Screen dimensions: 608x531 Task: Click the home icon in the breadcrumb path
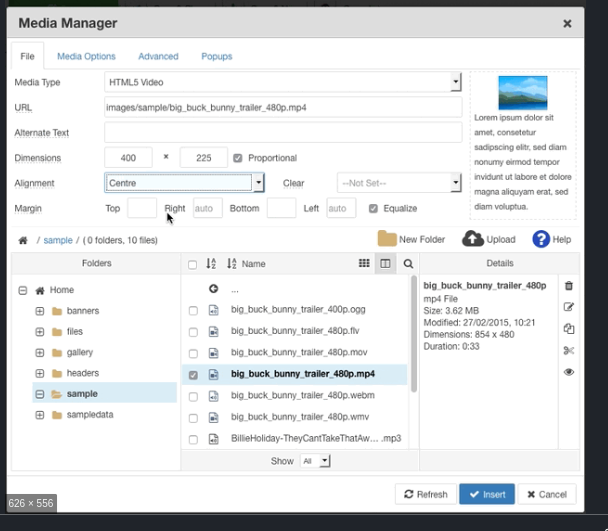coord(23,241)
